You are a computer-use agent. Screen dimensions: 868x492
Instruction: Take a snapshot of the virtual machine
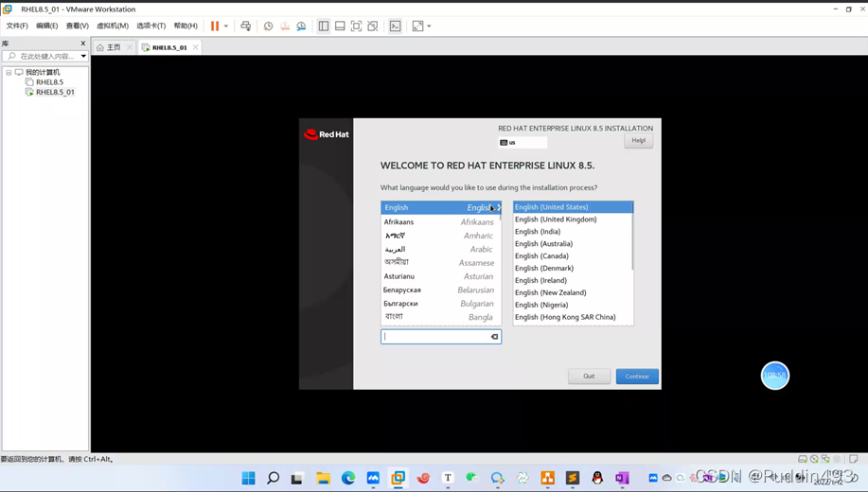268,26
